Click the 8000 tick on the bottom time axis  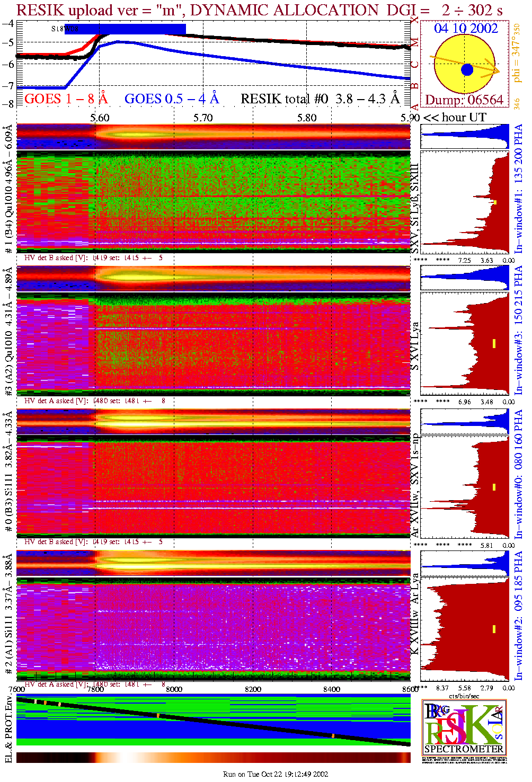[x=174, y=689]
